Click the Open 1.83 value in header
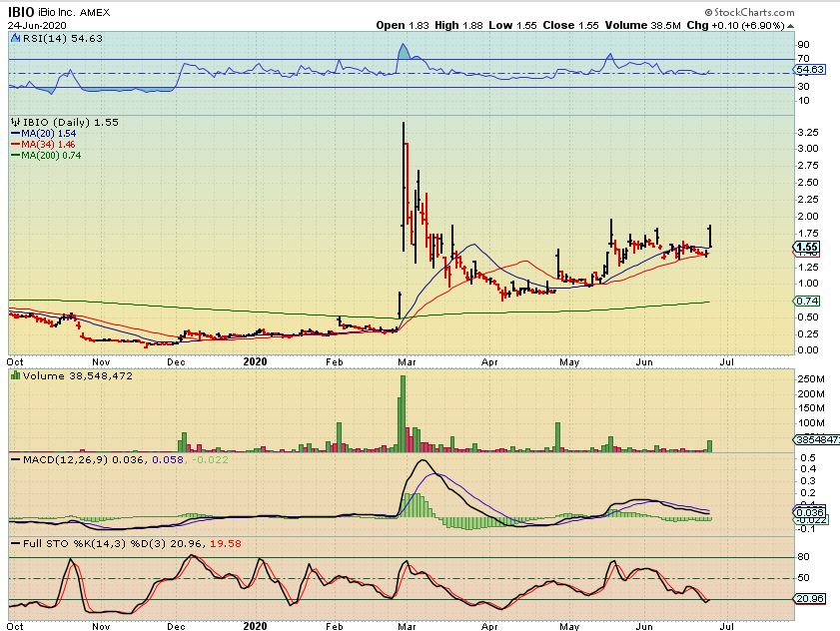Image resolution: width=840 pixels, height=631 pixels. pos(403,25)
